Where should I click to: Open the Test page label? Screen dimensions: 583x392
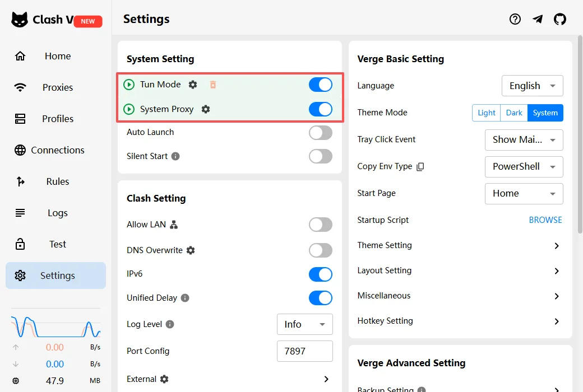click(58, 244)
